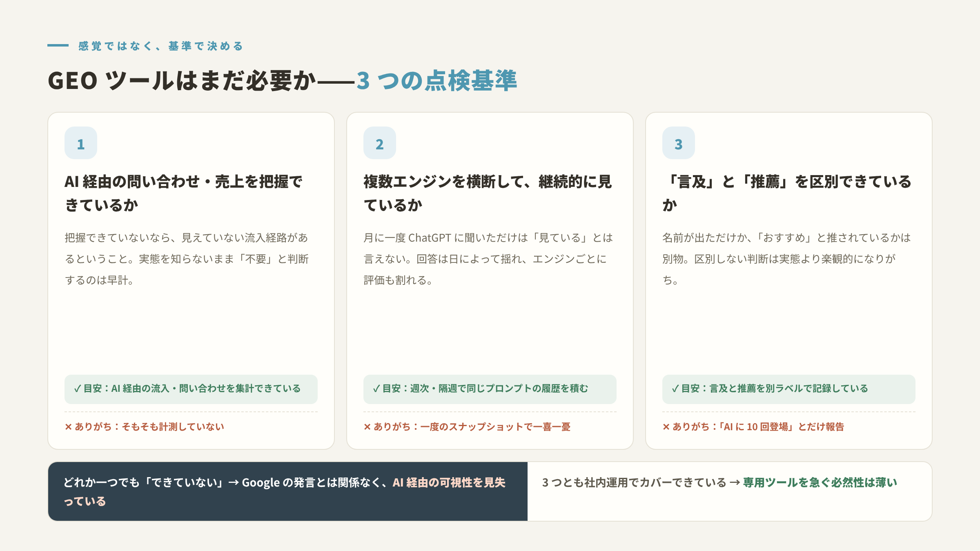
Task: Click the number 1 badge
Action: tap(81, 143)
